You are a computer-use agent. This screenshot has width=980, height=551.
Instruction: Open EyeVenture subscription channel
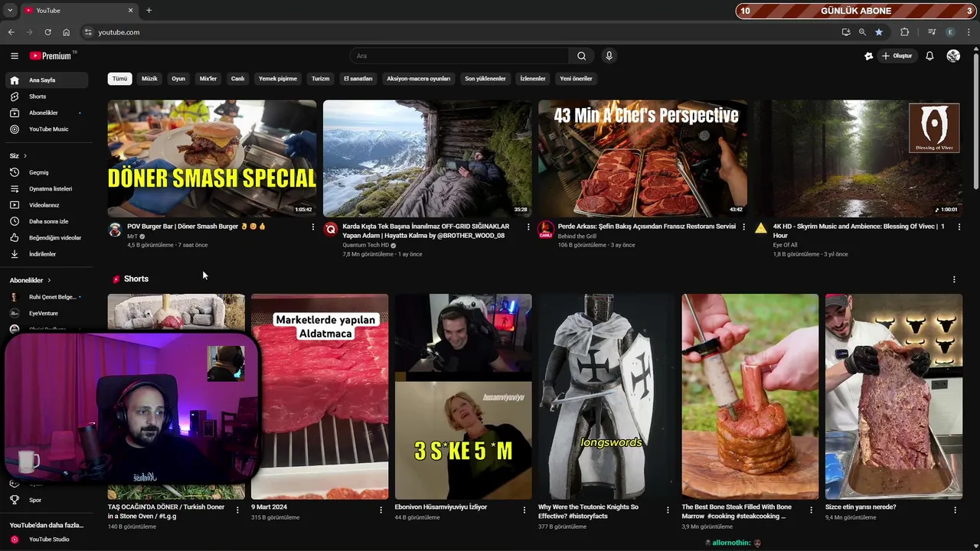pyautogui.click(x=47, y=313)
